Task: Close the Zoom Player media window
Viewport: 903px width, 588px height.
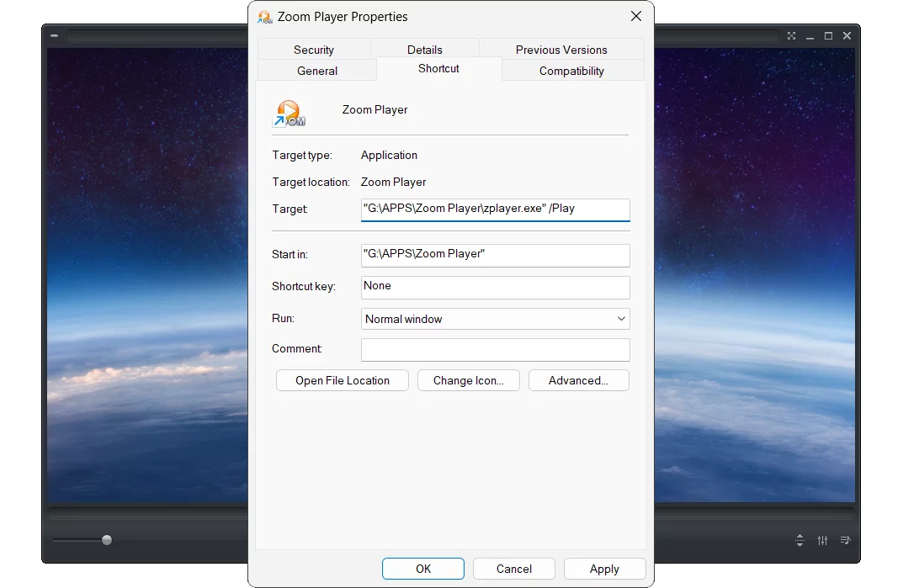Action: click(847, 35)
